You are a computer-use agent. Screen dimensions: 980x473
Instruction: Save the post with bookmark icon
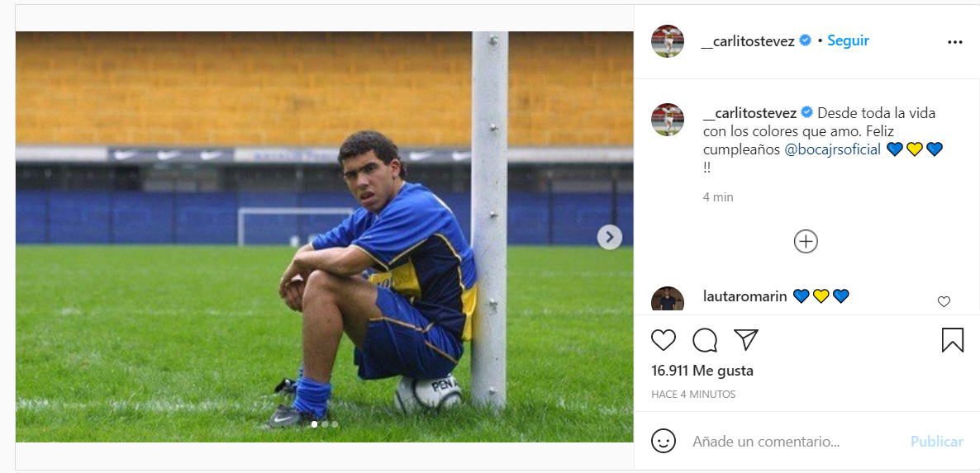click(x=952, y=340)
